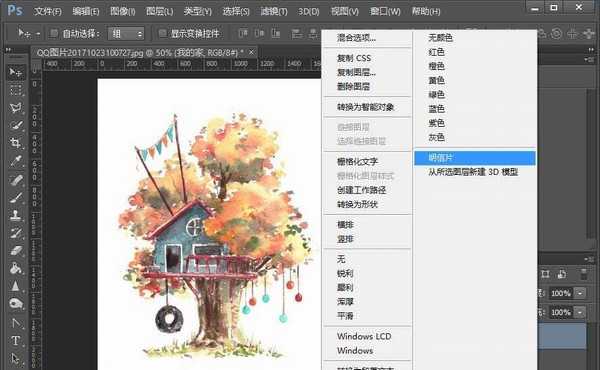Click the Photoshop Ps logo icon

15,10
